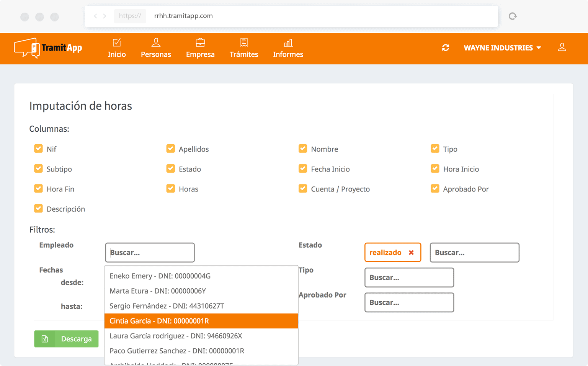Open the Trámites menu
This screenshot has height=366, width=588.
coord(244,48)
